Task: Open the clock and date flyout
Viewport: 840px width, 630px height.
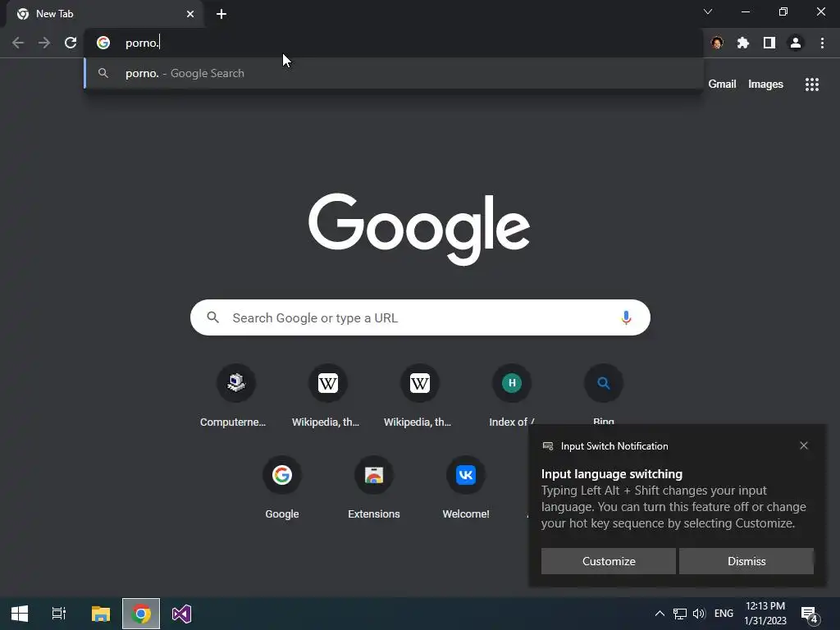Action: (765, 614)
